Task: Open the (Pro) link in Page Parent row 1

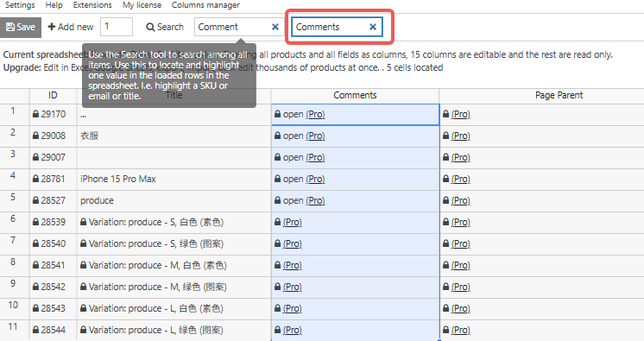Action: (461, 114)
